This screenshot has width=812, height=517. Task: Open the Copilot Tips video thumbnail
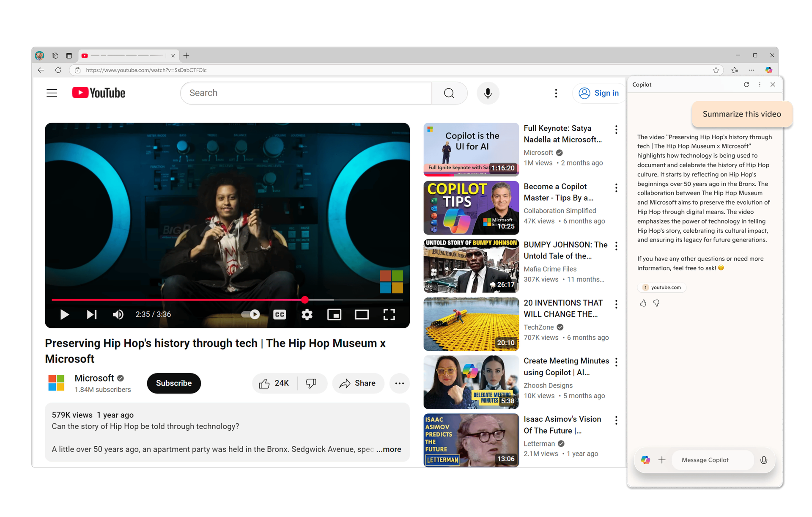click(x=471, y=208)
